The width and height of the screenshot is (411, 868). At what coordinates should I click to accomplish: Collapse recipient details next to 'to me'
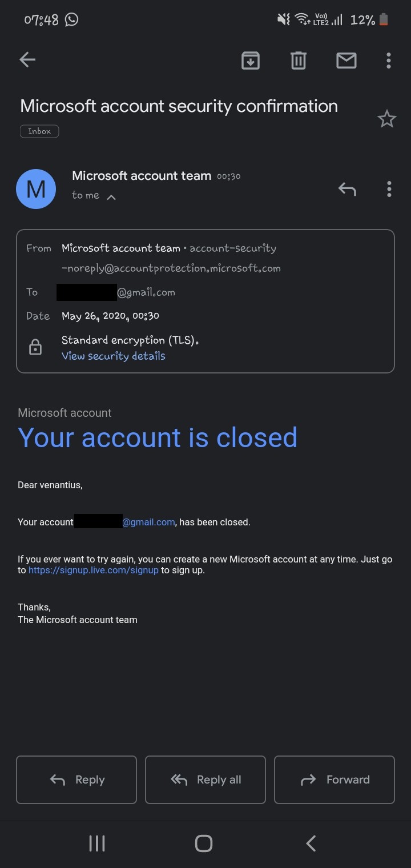(x=111, y=197)
